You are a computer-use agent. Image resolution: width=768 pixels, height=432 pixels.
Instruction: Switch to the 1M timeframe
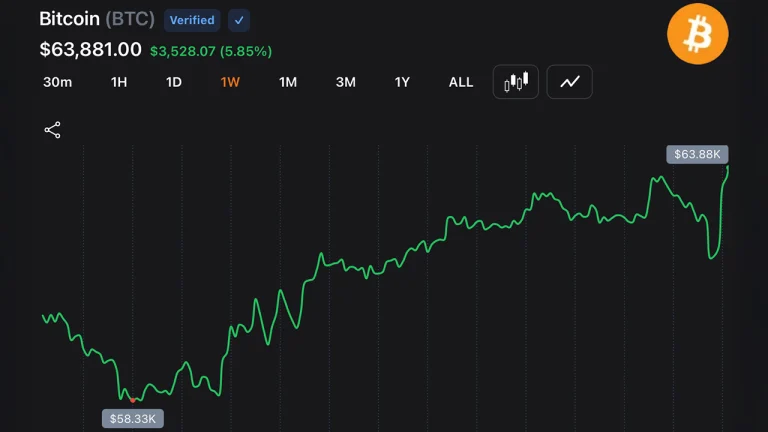(x=288, y=82)
